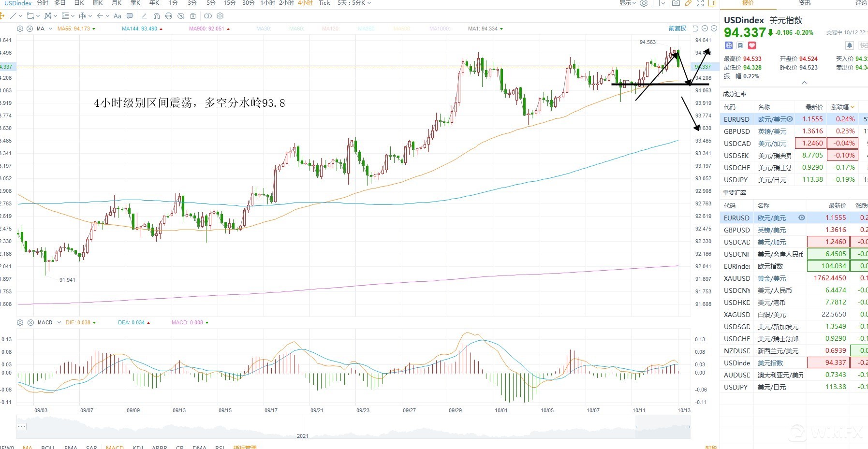The image size is (868, 449).
Task: Toggle the red heart favorite for USDindex
Action: tap(752, 45)
